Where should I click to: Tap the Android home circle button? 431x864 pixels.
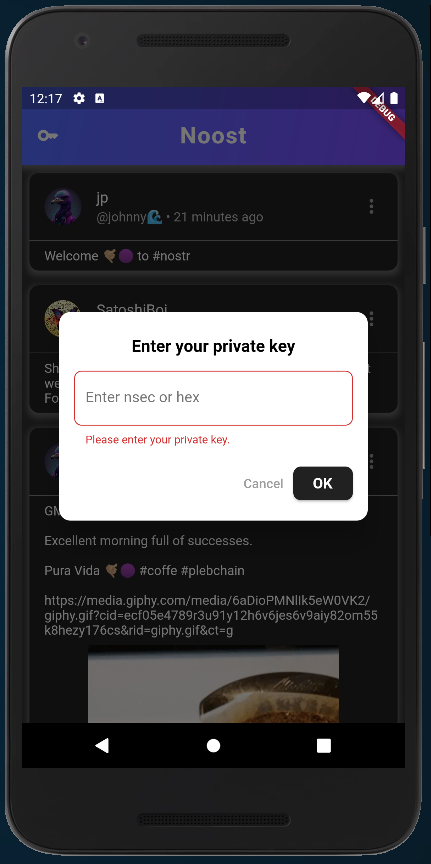click(x=213, y=746)
